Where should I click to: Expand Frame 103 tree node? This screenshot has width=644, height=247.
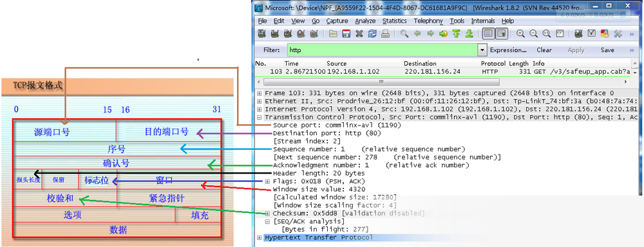pyautogui.click(x=259, y=93)
